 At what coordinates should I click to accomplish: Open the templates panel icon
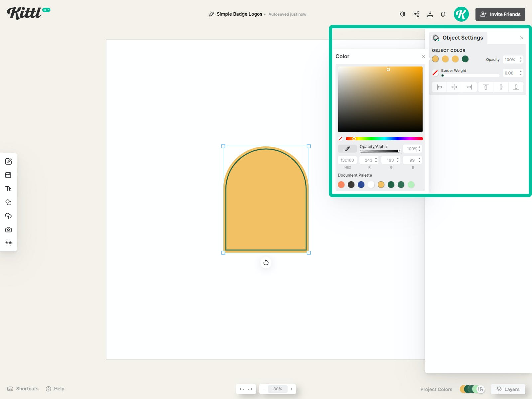point(9,175)
